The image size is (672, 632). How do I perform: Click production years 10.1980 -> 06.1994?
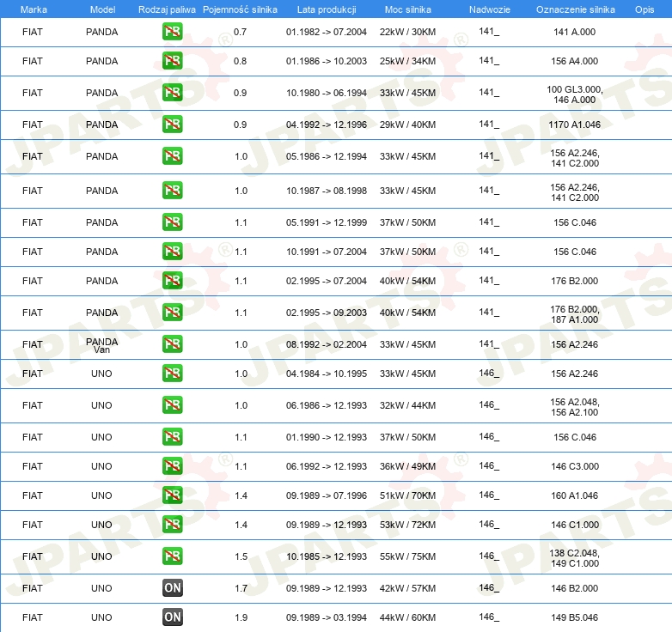pyautogui.click(x=327, y=93)
